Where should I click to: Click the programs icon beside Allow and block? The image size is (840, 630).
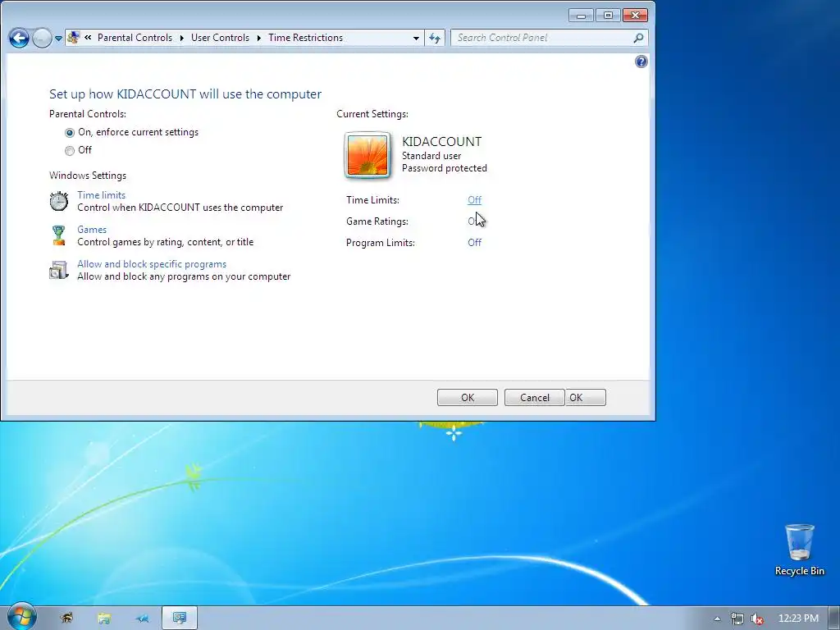point(59,270)
